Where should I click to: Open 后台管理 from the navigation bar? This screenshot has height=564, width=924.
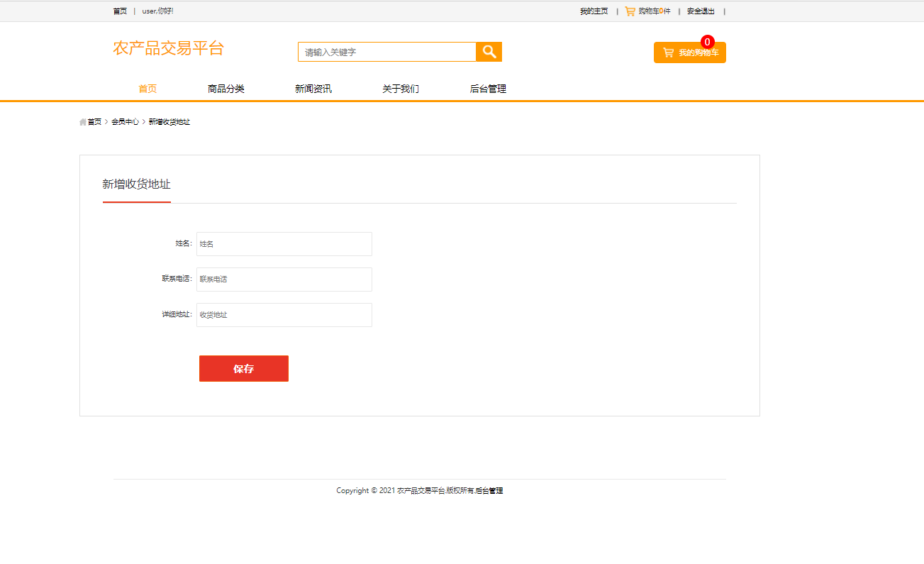[487, 88]
